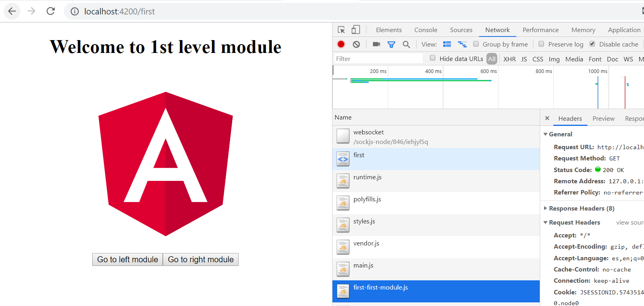Image resolution: width=644 pixels, height=306 pixels.
Task: Click the inspect element picker icon
Action: tap(341, 30)
